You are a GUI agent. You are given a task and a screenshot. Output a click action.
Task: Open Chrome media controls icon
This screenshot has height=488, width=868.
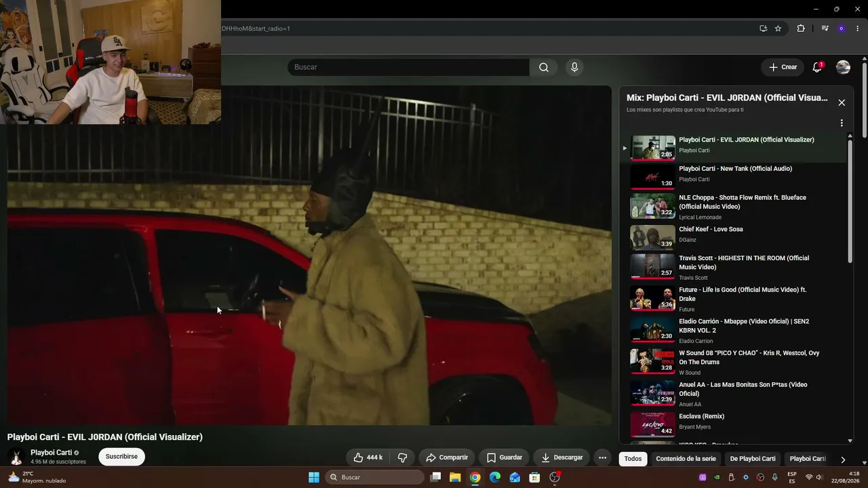(x=825, y=28)
